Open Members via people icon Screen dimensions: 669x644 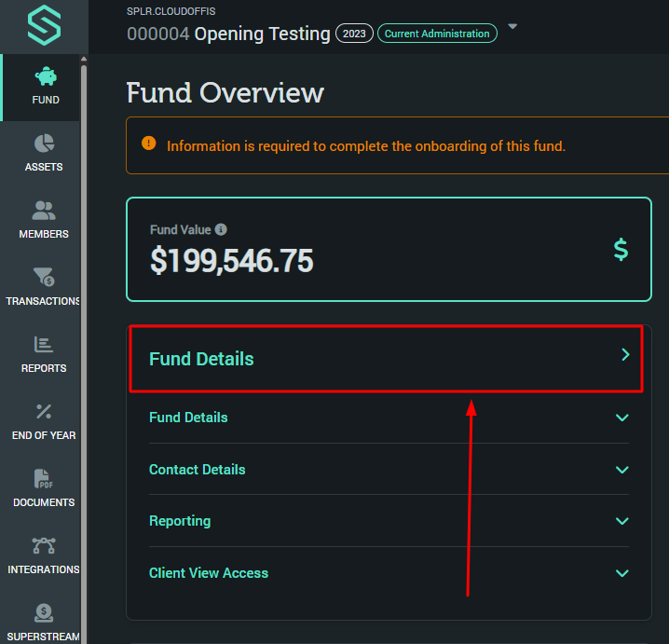[x=44, y=211]
